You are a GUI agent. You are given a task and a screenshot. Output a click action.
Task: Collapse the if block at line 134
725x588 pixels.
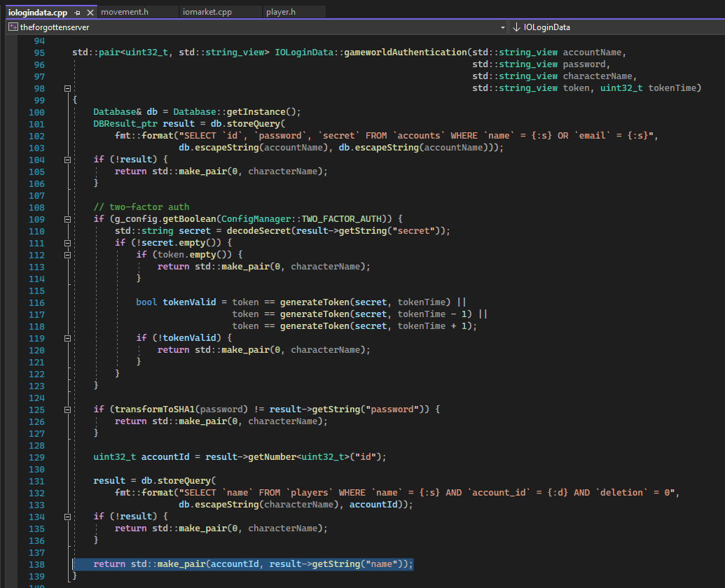(67, 517)
